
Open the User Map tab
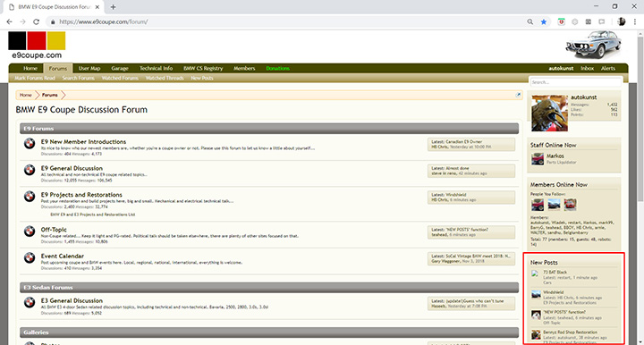[89, 68]
